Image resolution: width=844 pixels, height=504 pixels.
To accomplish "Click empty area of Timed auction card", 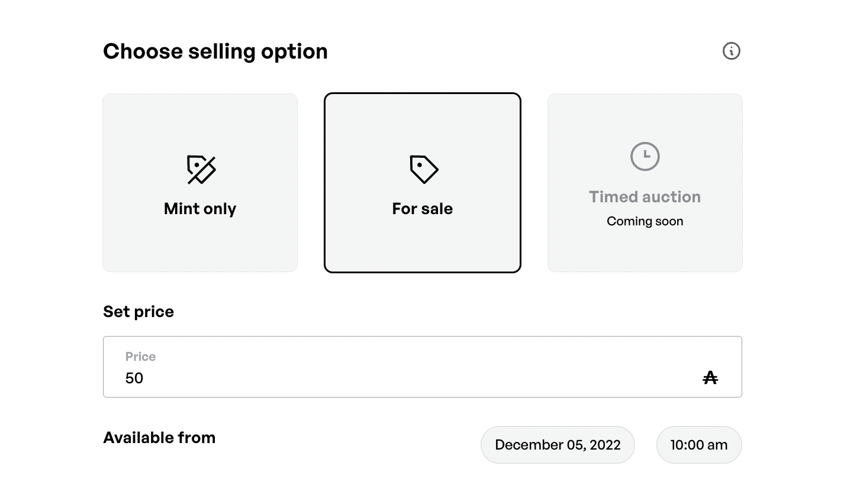I will (x=645, y=251).
